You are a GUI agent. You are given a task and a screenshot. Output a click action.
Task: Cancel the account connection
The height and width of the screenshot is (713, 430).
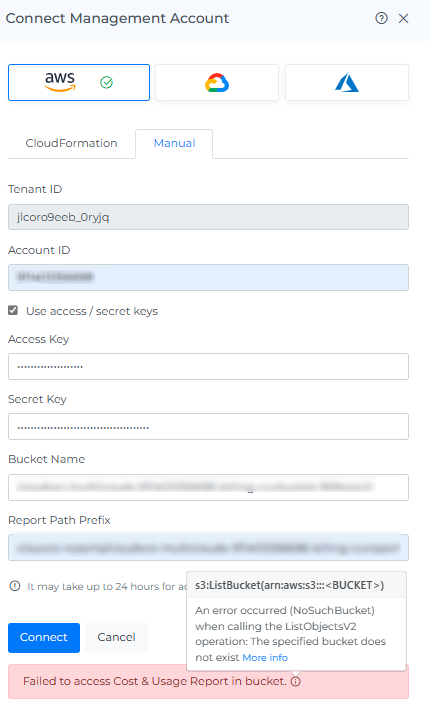(116, 638)
